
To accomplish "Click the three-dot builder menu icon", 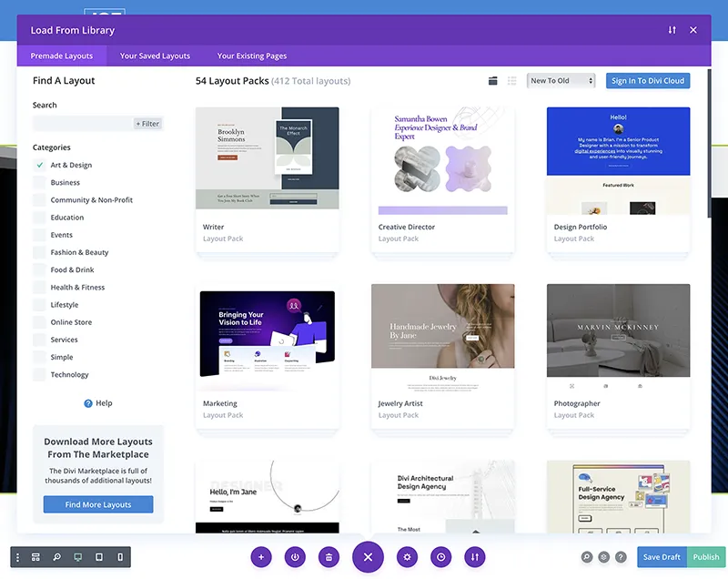I will (17, 557).
